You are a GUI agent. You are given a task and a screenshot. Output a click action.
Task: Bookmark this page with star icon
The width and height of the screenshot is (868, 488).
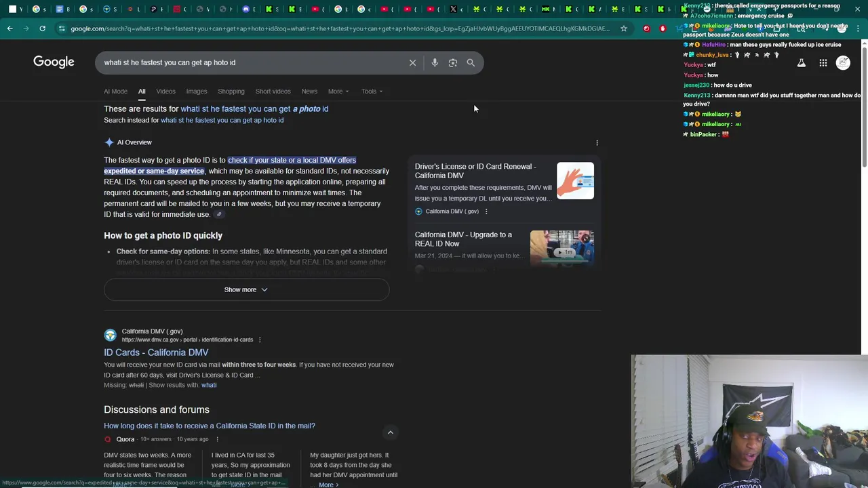coord(624,28)
